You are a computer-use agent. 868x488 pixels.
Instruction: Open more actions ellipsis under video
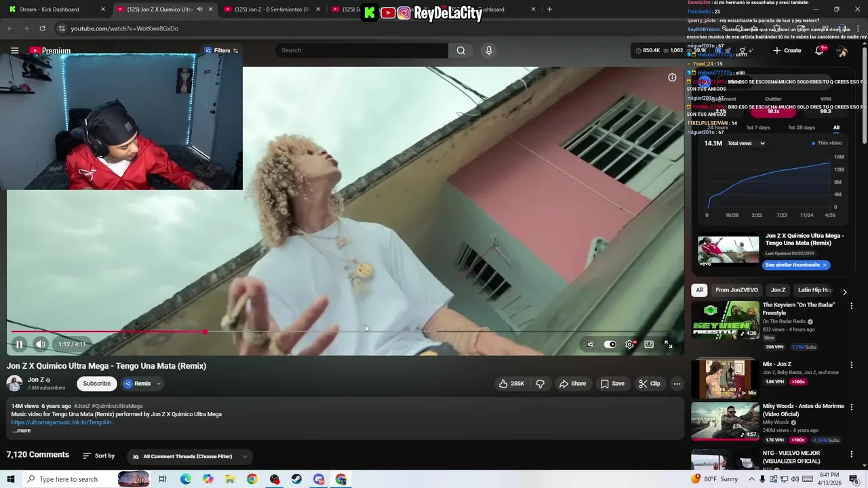pyautogui.click(x=677, y=384)
